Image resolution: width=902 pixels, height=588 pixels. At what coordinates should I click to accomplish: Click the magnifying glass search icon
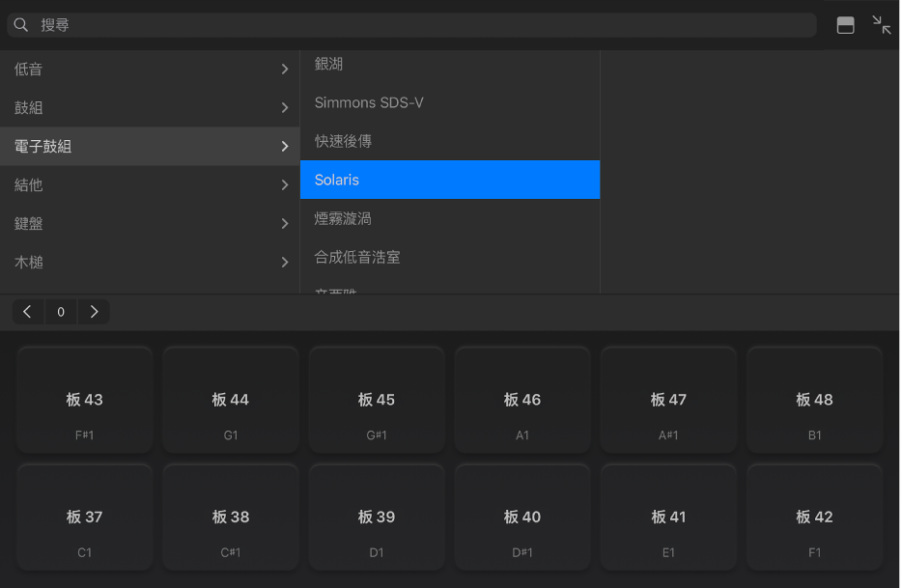point(20,25)
